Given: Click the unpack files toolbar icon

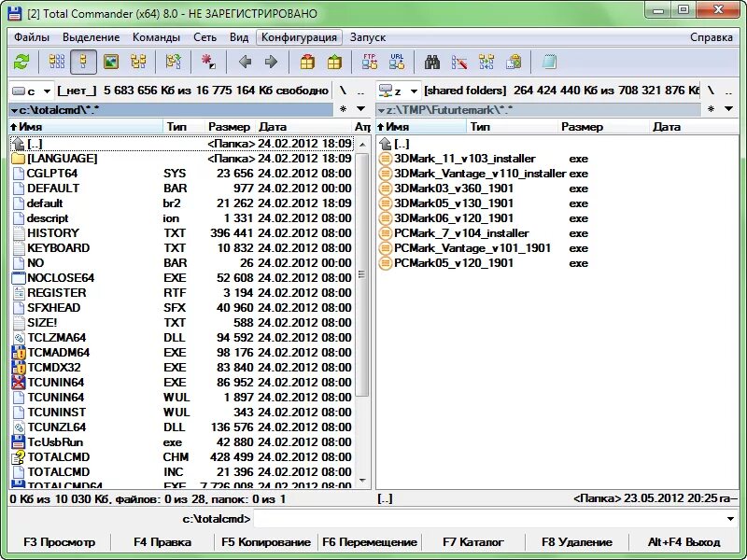Looking at the screenshot, I should click(x=334, y=62).
